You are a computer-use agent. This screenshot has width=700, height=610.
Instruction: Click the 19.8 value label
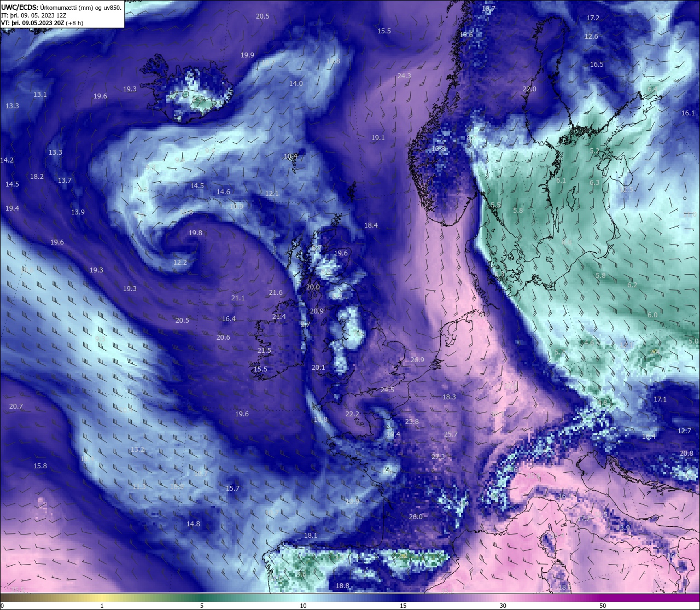coord(195,233)
